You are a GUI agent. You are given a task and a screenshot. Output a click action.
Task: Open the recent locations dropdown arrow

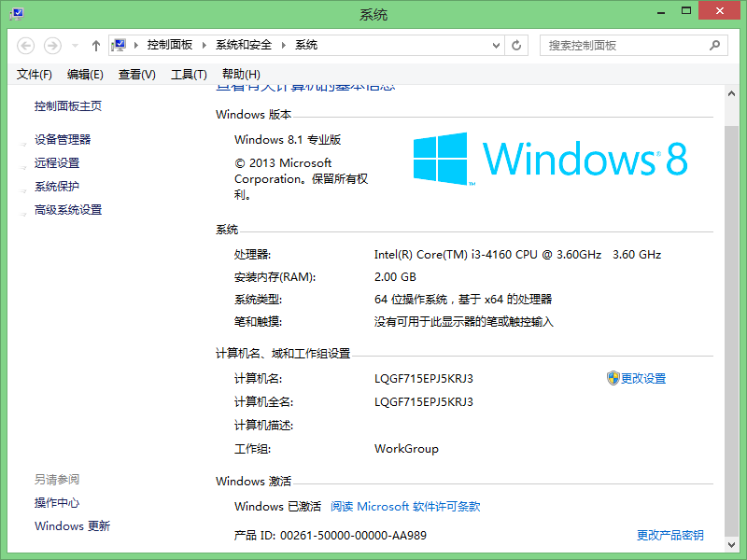click(x=75, y=46)
